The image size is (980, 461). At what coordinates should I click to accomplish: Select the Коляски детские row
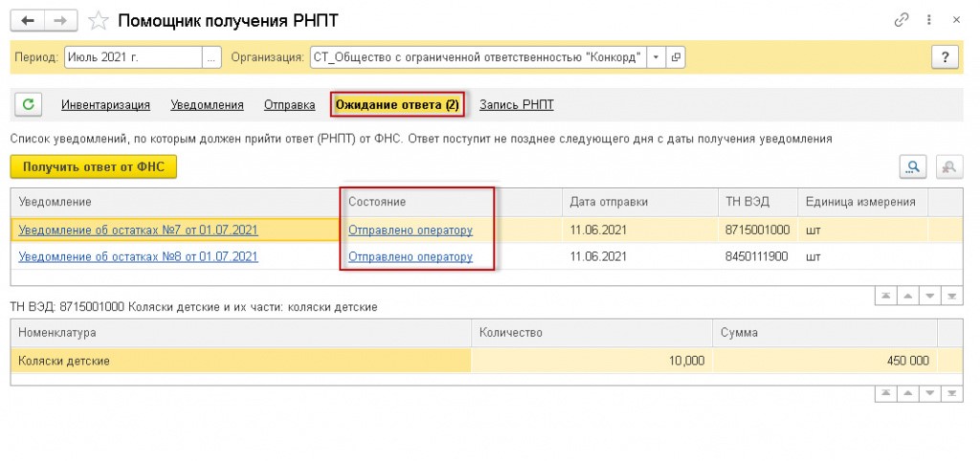487,361
